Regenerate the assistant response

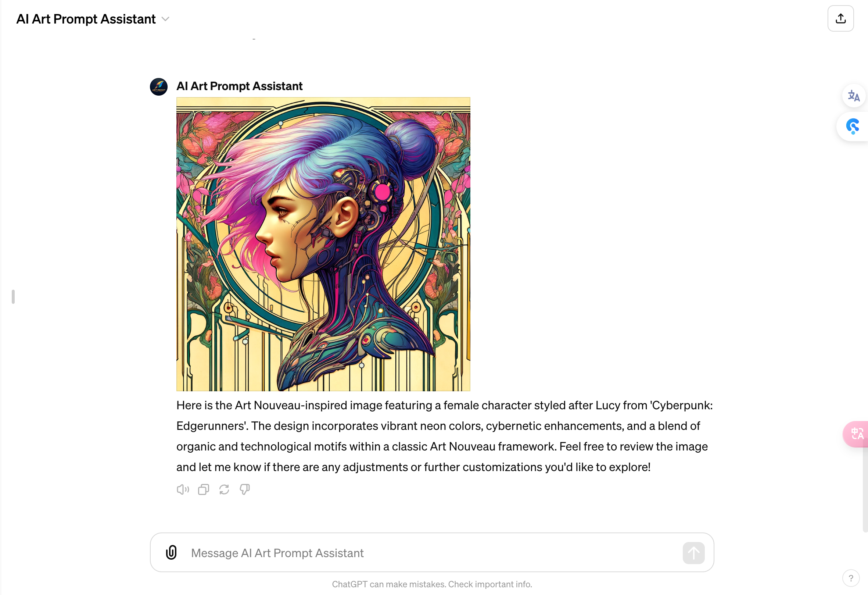click(224, 489)
